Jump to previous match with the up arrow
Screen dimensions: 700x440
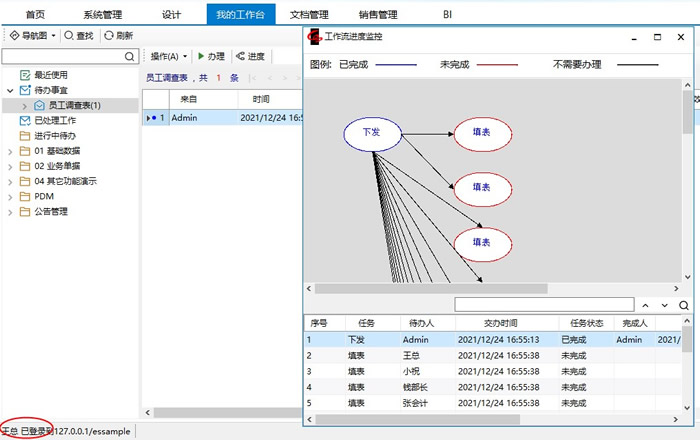(x=646, y=304)
